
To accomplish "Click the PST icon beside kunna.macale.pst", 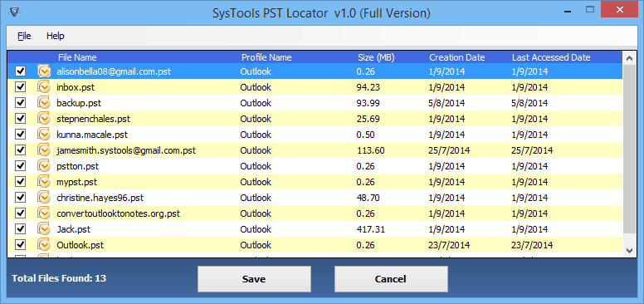I will coord(44,135).
